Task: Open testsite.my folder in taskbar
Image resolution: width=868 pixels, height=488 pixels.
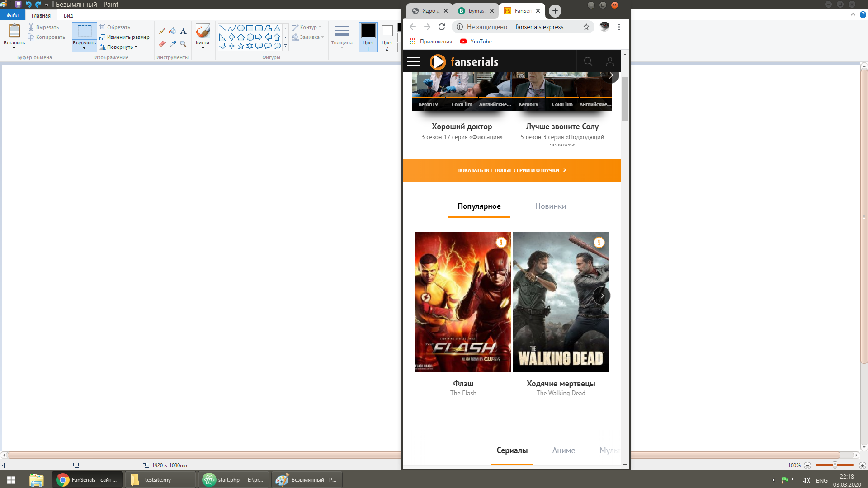Action: point(158,480)
